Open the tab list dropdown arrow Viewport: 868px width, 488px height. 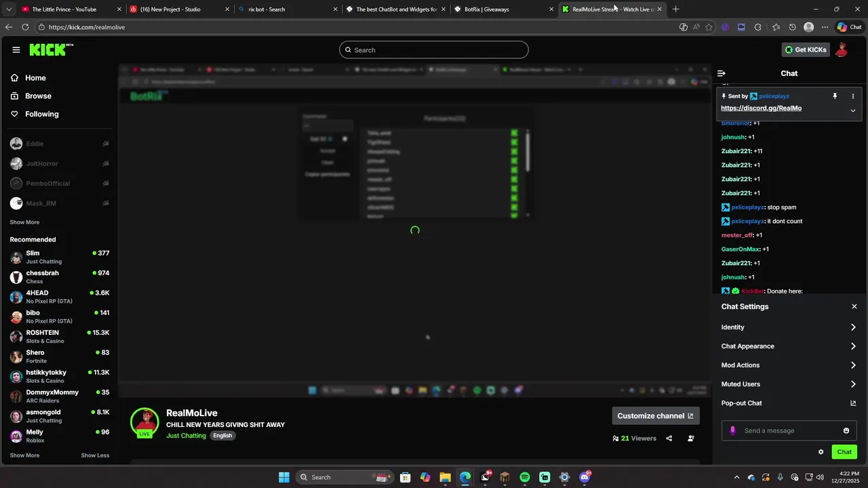click(8, 9)
